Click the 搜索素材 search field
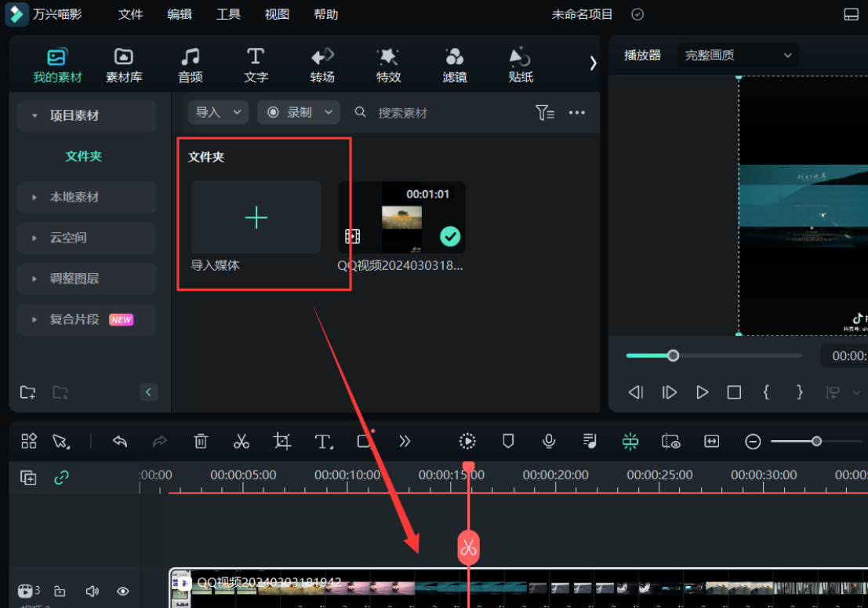Image resolution: width=868 pixels, height=608 pixels. point(402,113)
